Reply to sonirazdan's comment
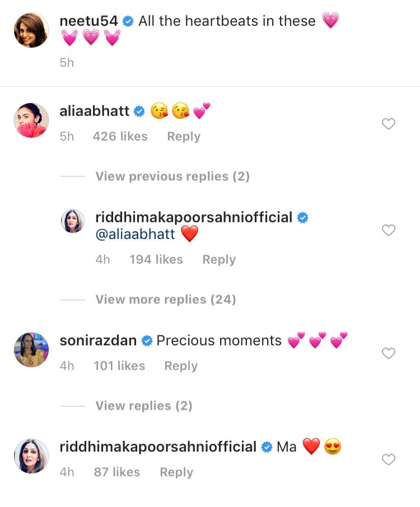This screenshot has width=420, height=507. [181, 366]
